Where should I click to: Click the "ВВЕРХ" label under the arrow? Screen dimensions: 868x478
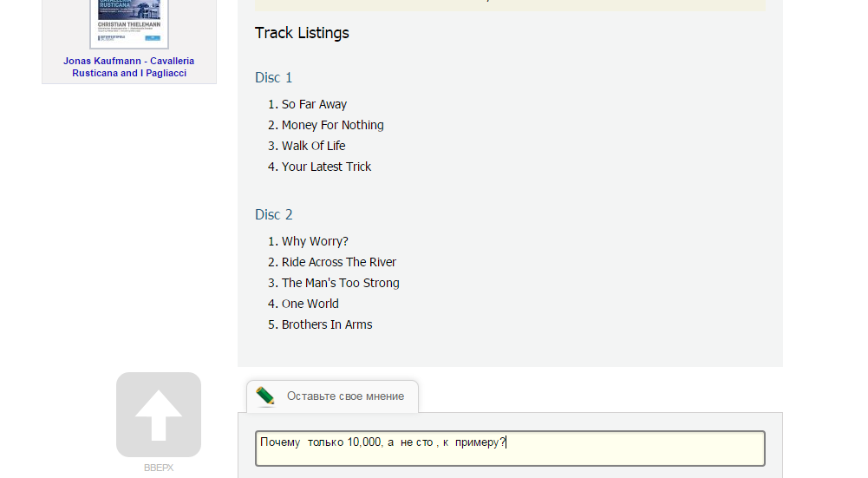click(159, 468)
